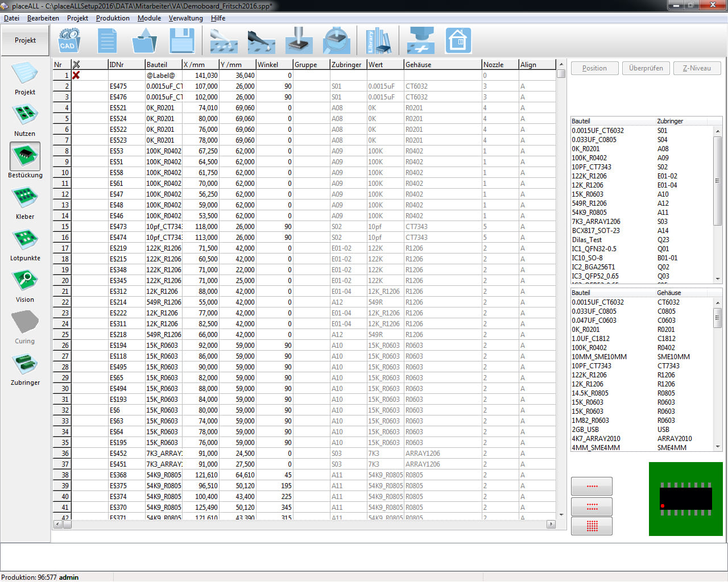Open the Hilfe menu

point(218,18)
